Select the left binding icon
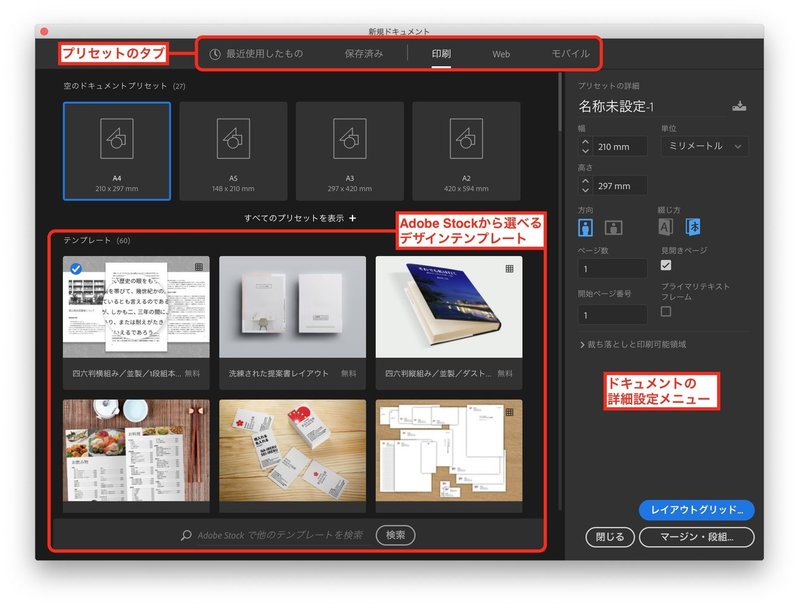The image size is (800, 608). pyautogui.click(x=666, y=227)
